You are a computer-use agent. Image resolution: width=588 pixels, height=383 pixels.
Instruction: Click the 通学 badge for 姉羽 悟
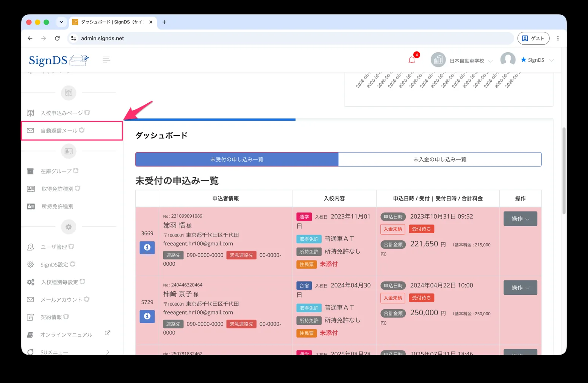304,217
